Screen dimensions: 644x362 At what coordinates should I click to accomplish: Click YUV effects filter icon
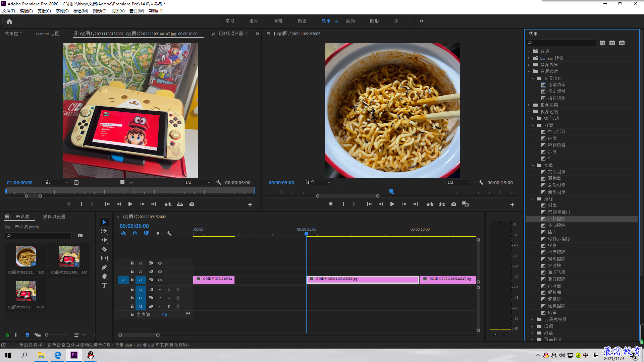[622, 43]
